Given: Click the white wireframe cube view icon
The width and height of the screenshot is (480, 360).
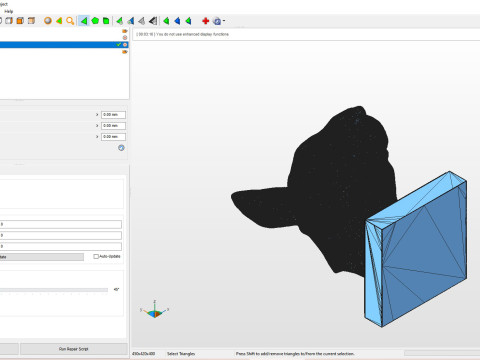Looking at the screenshot, I should coord(9,21).
